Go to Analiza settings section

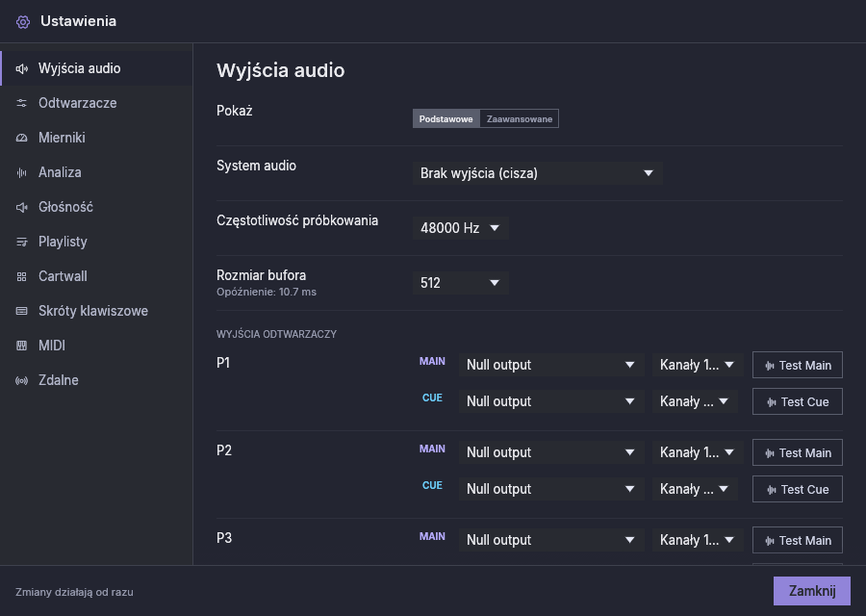(96, 173)
